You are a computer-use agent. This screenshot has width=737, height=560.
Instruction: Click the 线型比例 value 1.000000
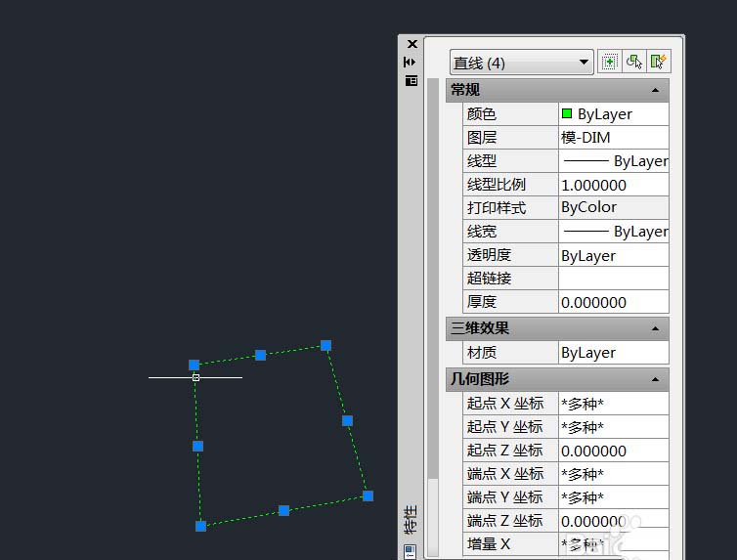(x=613, y=185)
